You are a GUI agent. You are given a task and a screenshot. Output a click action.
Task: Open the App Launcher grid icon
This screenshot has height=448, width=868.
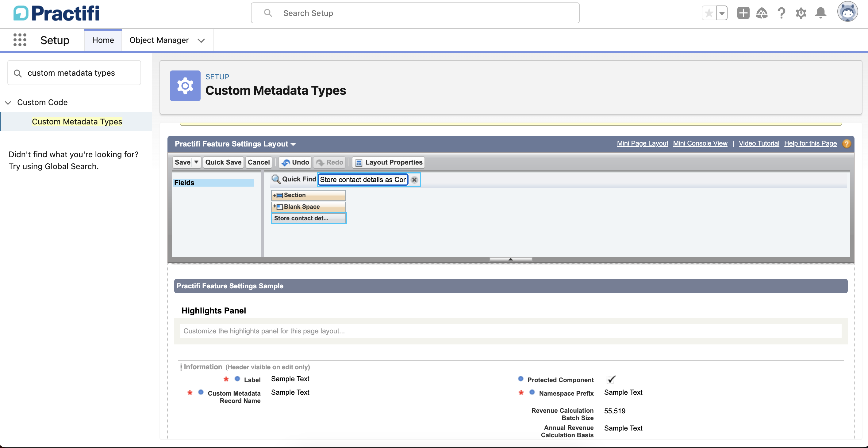(x=20, y=40)
